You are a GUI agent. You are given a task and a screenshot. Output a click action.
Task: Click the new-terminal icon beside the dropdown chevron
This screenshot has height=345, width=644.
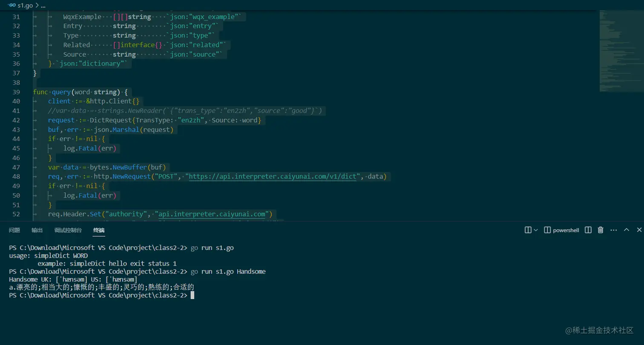(528, 230)
